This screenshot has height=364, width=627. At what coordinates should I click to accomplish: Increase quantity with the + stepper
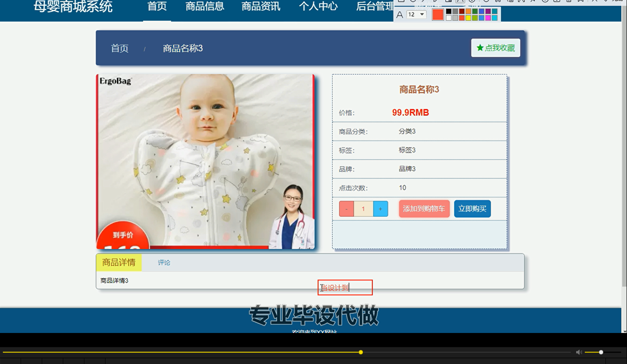[380, 208]
